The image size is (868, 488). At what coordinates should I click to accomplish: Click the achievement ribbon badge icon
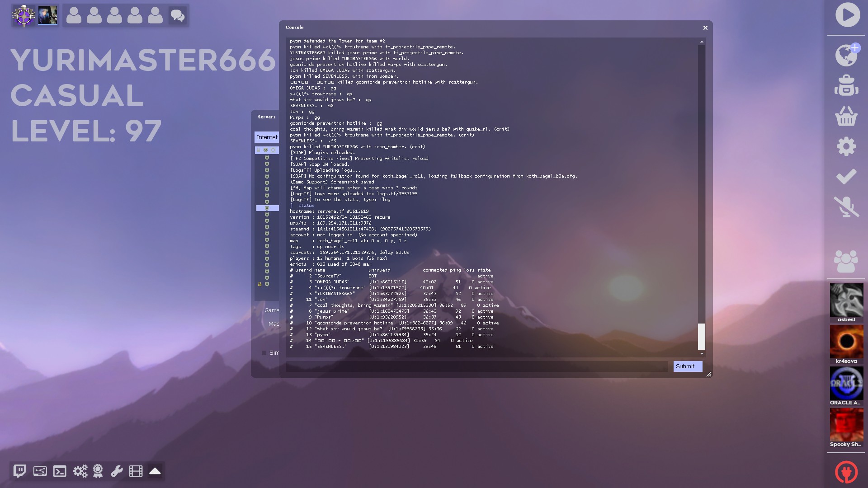(98, 471)
